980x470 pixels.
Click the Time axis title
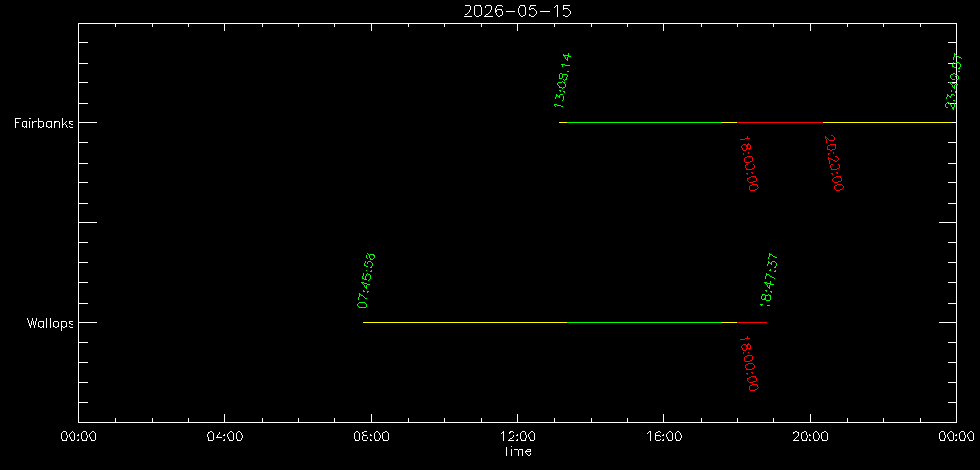tap(517, 452)
